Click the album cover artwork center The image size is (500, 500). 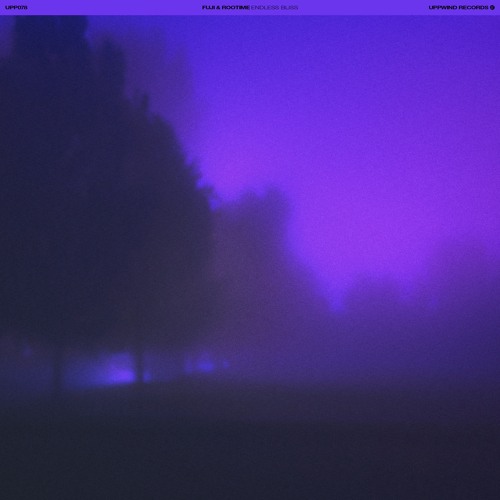point(250,257)
